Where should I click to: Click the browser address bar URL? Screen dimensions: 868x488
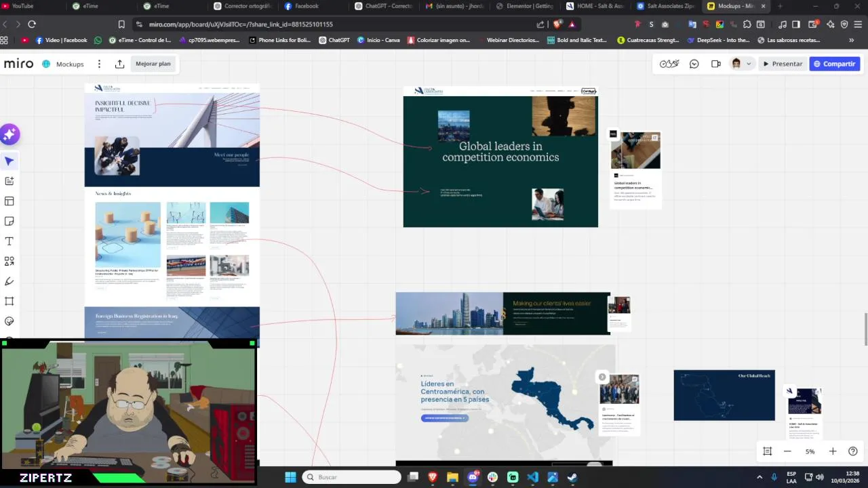click(x=241, y=24)
